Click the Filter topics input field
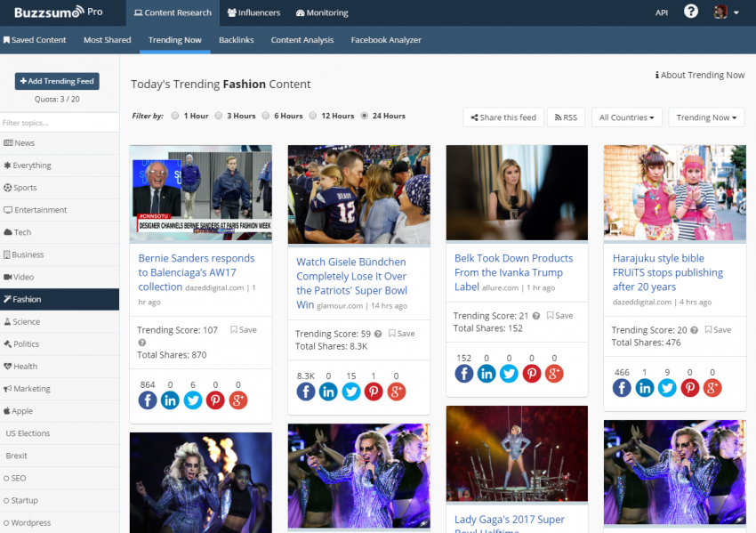This screenshot has height=533, width=756. pos(59,123)
